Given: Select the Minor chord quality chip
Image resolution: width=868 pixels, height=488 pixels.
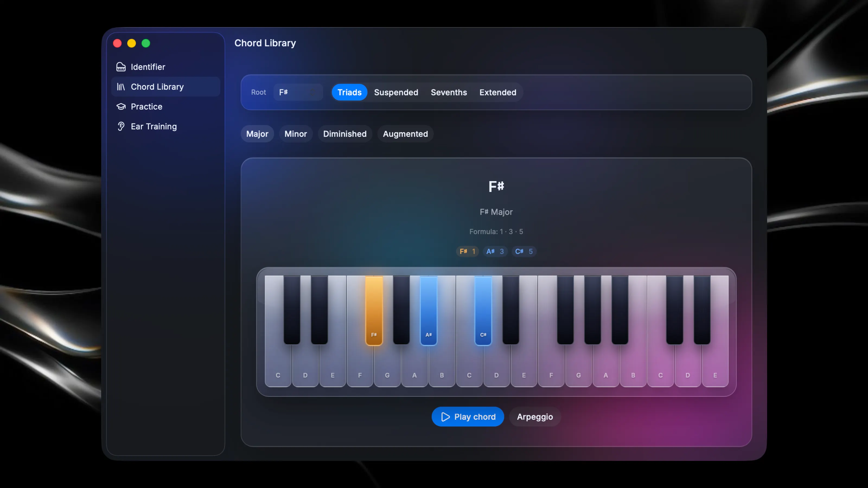Looking at the screenshot, I should coord(295,134).
